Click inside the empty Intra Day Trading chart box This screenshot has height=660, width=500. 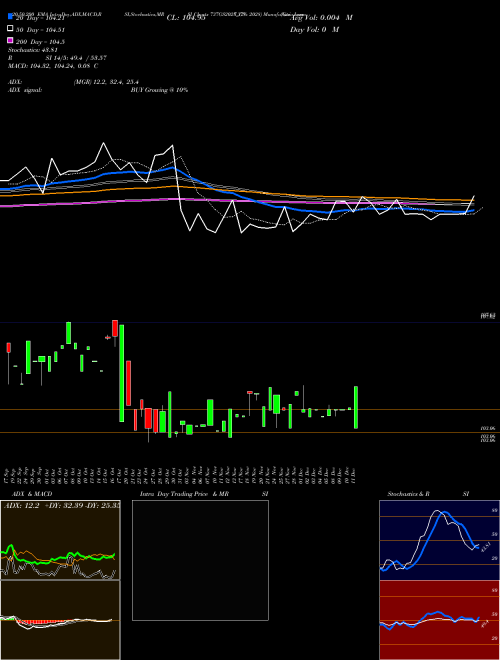click(x=200, y=560)
